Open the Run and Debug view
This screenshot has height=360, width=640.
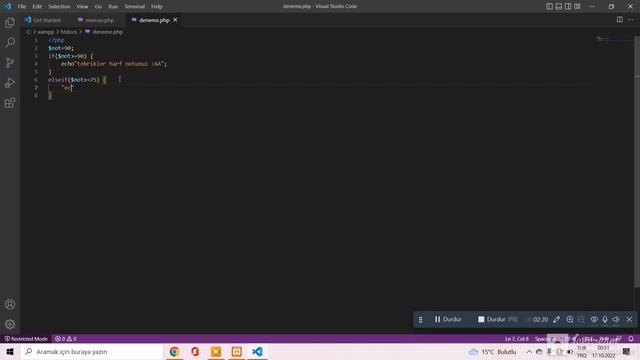pos(10,82)
